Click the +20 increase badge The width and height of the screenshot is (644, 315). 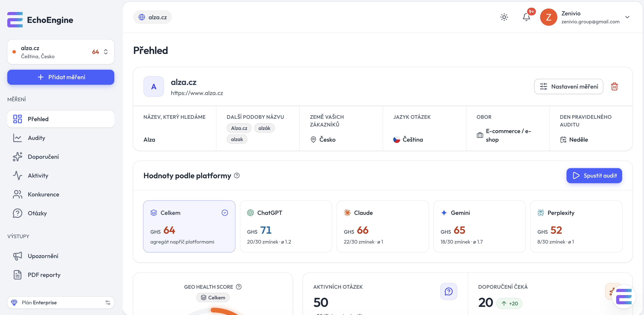pos(509,303)
